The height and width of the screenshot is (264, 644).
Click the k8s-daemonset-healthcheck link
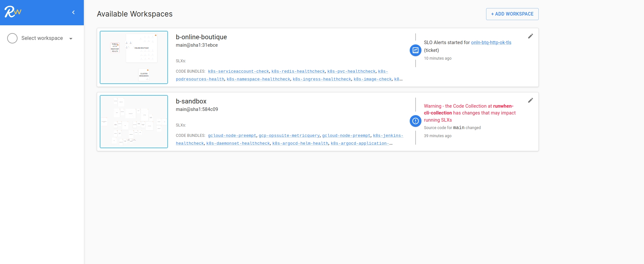pos(238,143)
